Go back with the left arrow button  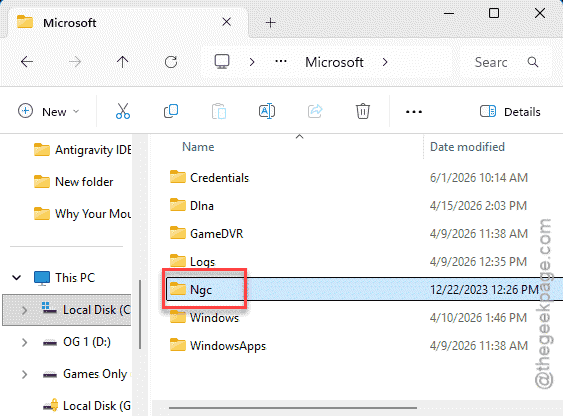pos(27,62)
